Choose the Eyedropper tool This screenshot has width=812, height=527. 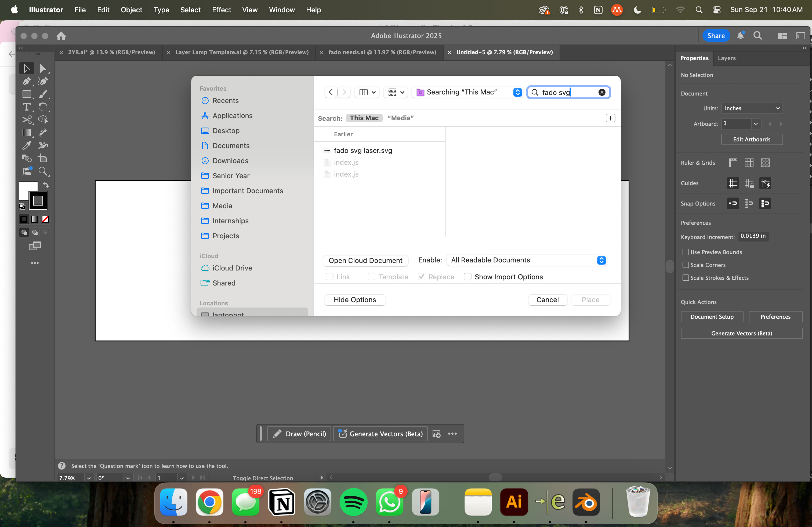26,145
